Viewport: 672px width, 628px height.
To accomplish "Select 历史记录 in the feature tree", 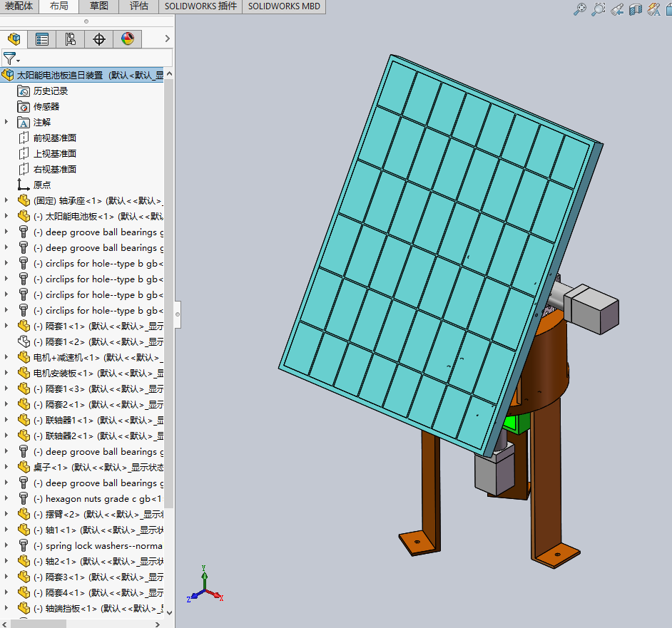I will click(x=50, y=91).
